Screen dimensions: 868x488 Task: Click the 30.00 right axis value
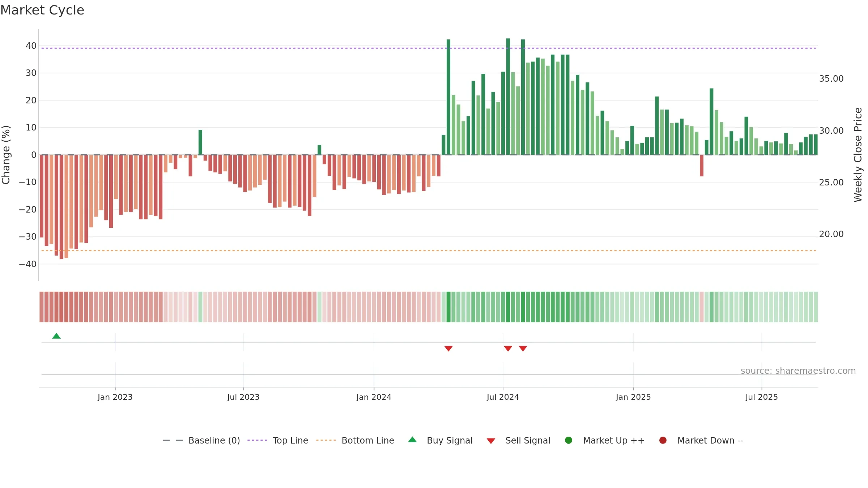click(x=831, y=130)
